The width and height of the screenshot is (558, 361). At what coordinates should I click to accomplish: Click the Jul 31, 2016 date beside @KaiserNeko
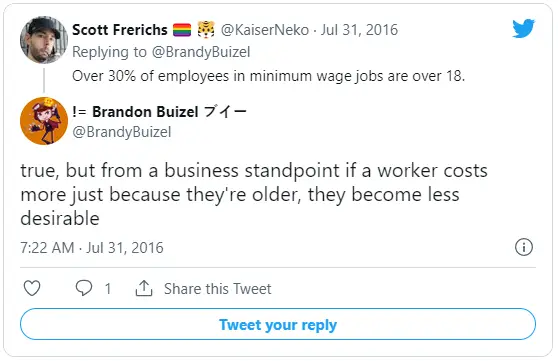coord(359,30)
